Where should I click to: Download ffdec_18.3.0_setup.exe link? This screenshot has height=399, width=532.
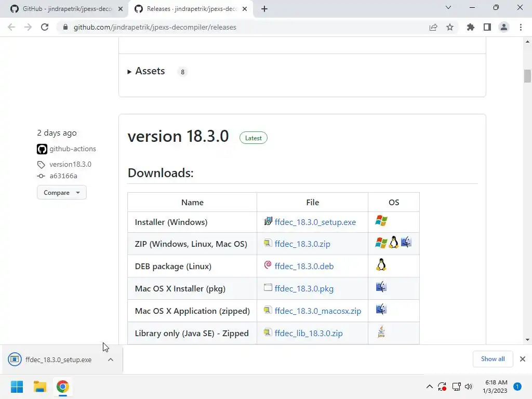pyautogui.click(x=315, y=222)
